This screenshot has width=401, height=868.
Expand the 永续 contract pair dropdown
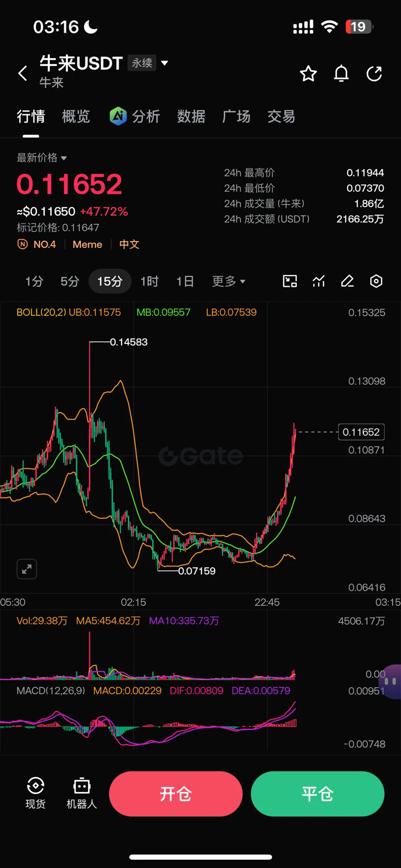[165, 63]
